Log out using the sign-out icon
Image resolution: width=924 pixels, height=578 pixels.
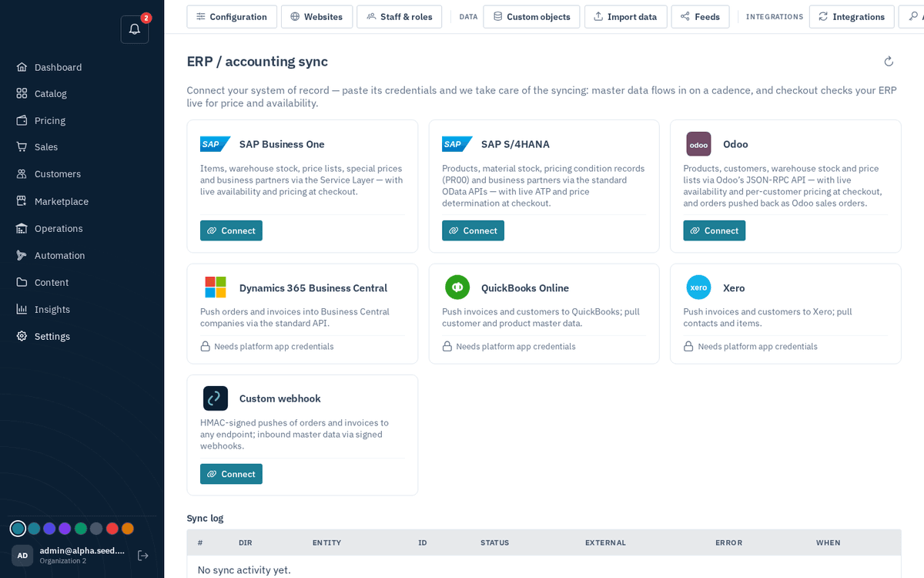point(143,556)
